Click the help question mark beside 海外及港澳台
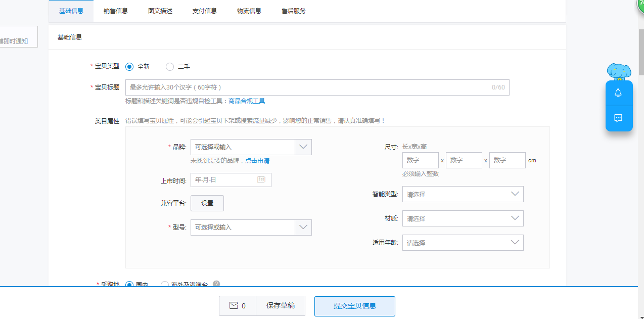Image resolution: width=644 pixels, height=319 pixels. (x=216, y=284)
